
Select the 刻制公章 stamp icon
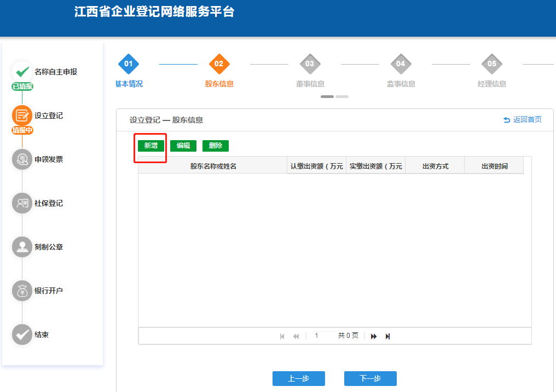point(22,247)
